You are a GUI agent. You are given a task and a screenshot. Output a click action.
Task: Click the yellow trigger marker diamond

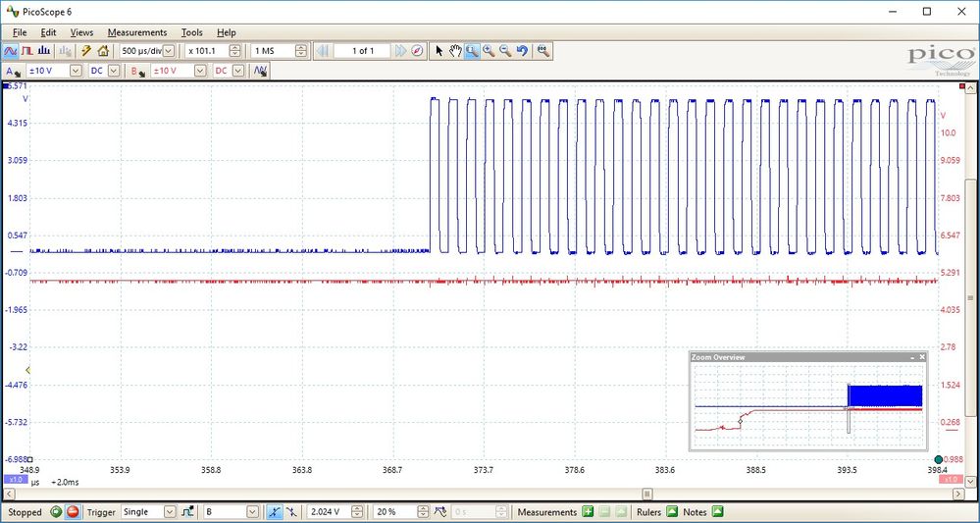point(27,371)
